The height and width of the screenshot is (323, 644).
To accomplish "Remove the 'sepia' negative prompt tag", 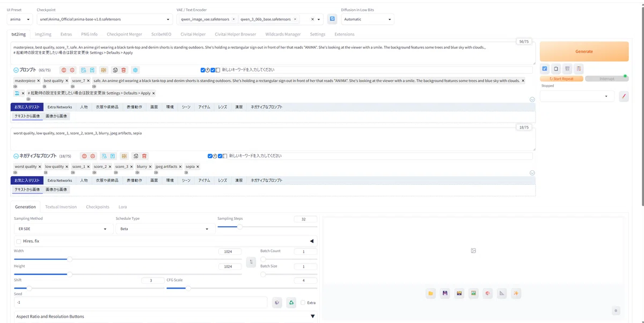I will tap(197, 167).
